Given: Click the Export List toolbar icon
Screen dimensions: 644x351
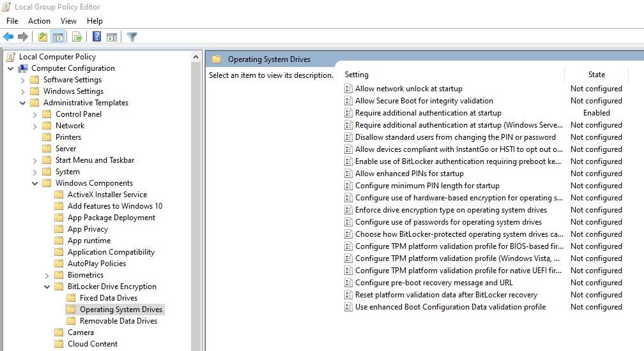Looking at the screenshot, I should (77, 37).
